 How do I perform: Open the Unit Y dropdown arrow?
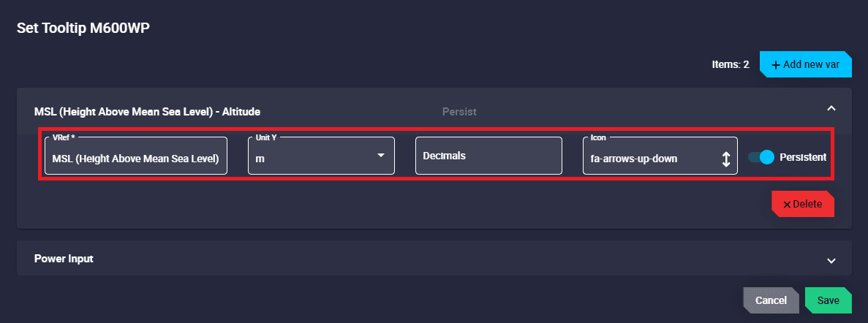click(380, 156)
